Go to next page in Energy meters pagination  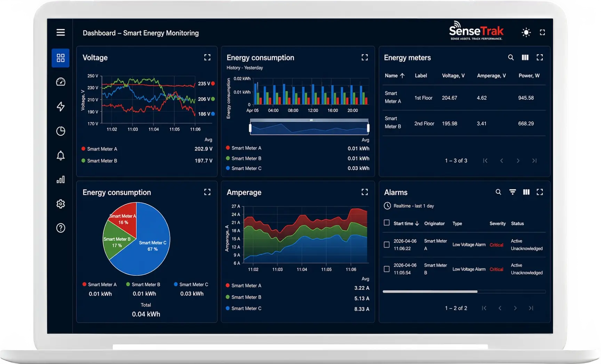point(518,160)
